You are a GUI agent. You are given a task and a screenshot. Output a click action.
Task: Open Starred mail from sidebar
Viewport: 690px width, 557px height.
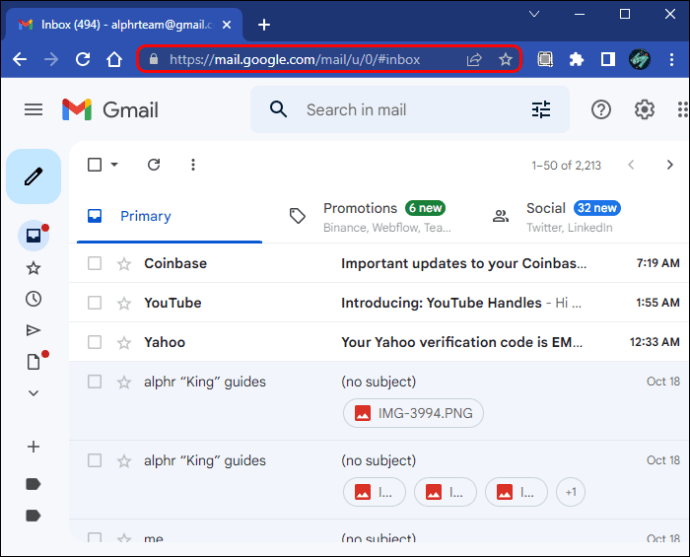33,268
